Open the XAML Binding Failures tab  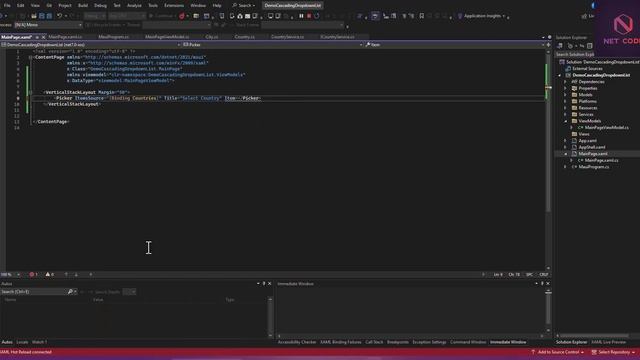pyautogui.click(x=341, y=342)
